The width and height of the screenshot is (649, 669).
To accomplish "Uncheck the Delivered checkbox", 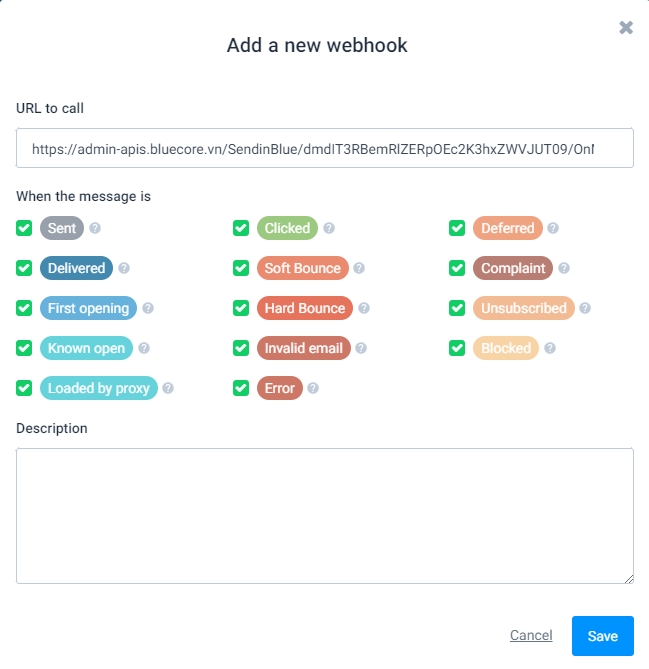I will coord(24,268).
